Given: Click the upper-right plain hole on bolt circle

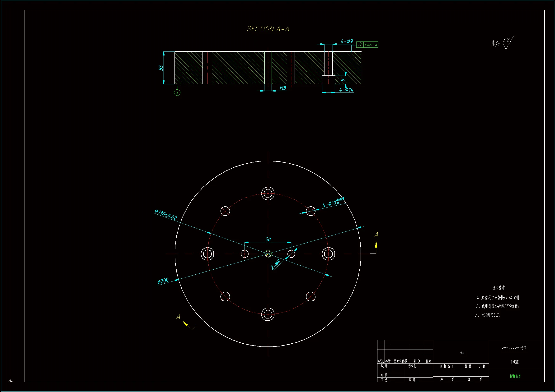Looking at the screenshot, I should point(311,211).
